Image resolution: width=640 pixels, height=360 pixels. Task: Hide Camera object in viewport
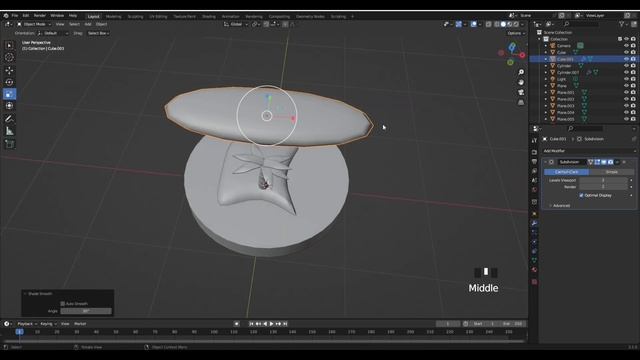(627, 46)
